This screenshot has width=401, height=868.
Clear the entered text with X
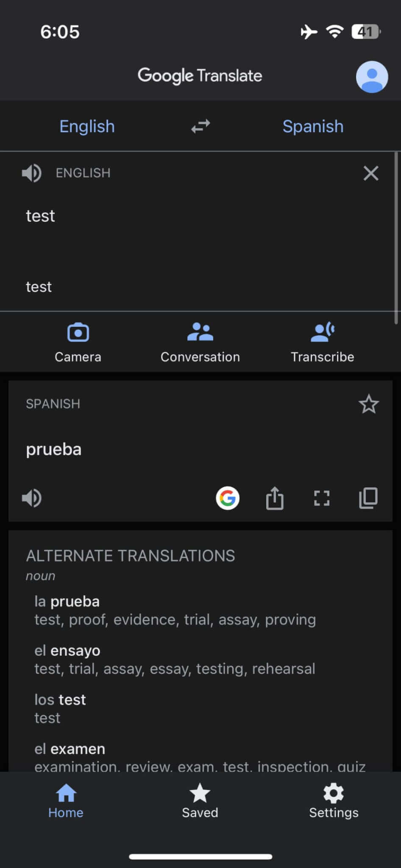(370, 173)
